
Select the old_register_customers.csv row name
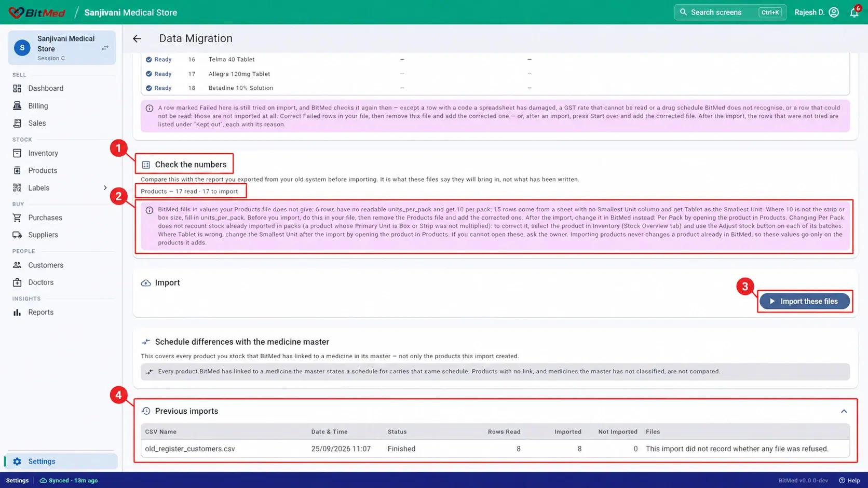click(190, 449)
